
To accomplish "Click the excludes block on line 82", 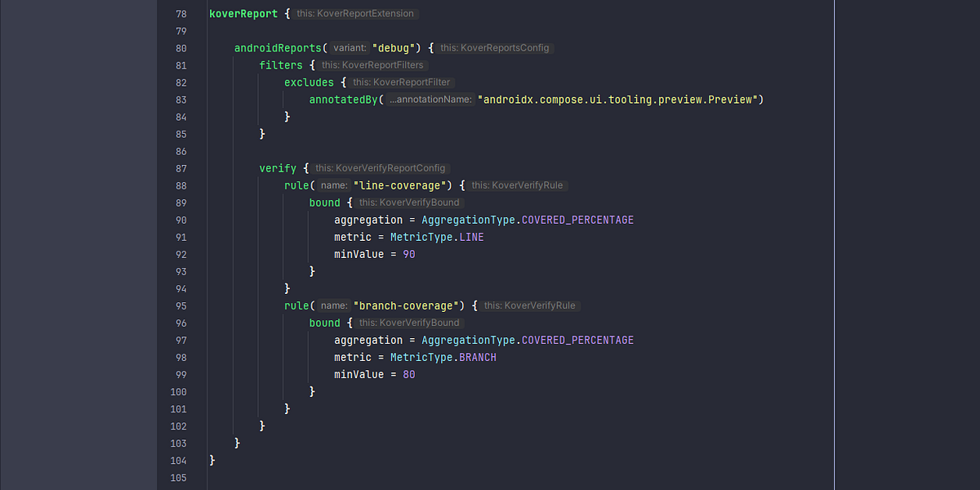I will [309, 82].
